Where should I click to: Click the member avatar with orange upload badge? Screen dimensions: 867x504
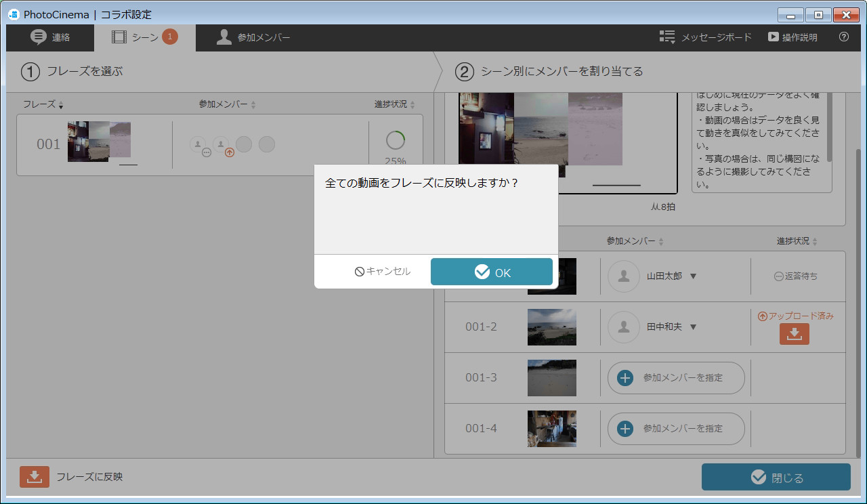(x=220, y=144)
